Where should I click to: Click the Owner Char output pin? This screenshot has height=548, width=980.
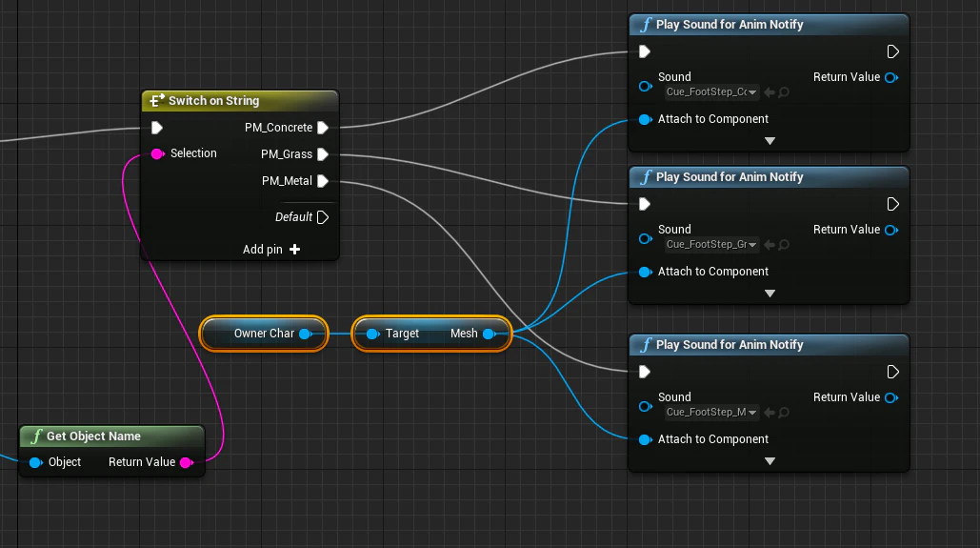click(x=306, y=334)
